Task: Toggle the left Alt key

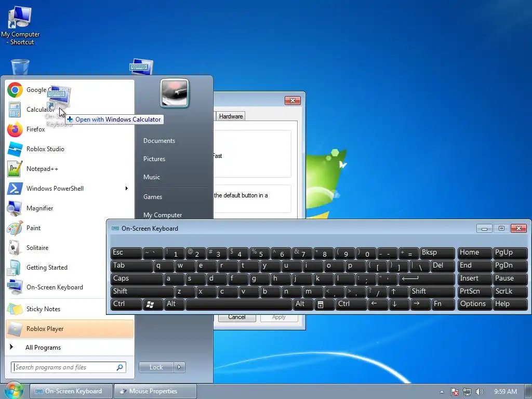Action: point(174,304)
